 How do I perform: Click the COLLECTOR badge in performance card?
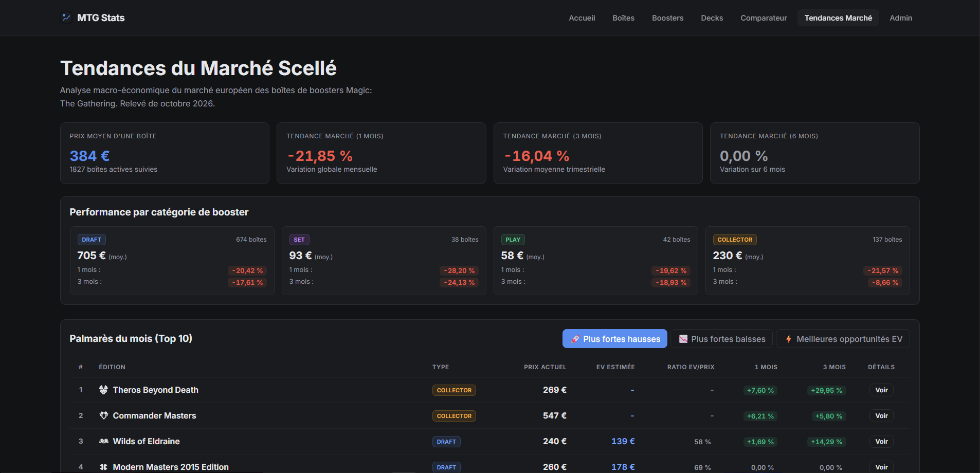coord(735,240)
